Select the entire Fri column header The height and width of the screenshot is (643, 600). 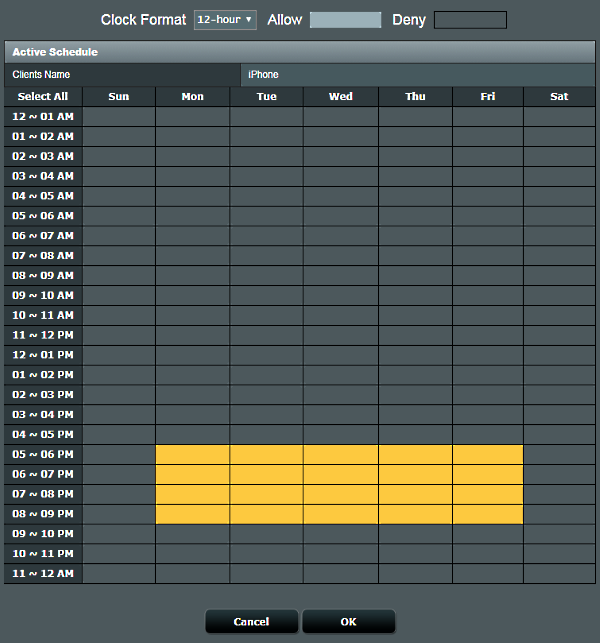click(x=488, y=96)
